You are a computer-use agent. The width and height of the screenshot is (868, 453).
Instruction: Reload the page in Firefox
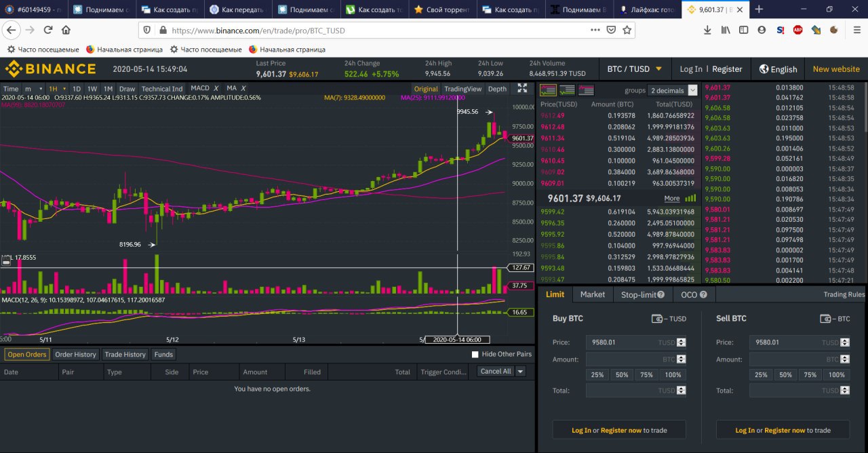click(x=48, y=30)
